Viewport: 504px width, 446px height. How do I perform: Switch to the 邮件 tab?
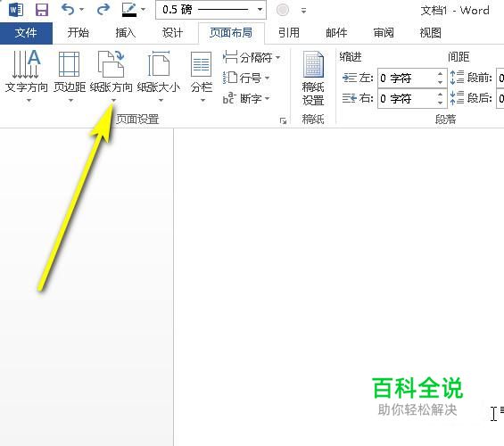pos(336,33)
